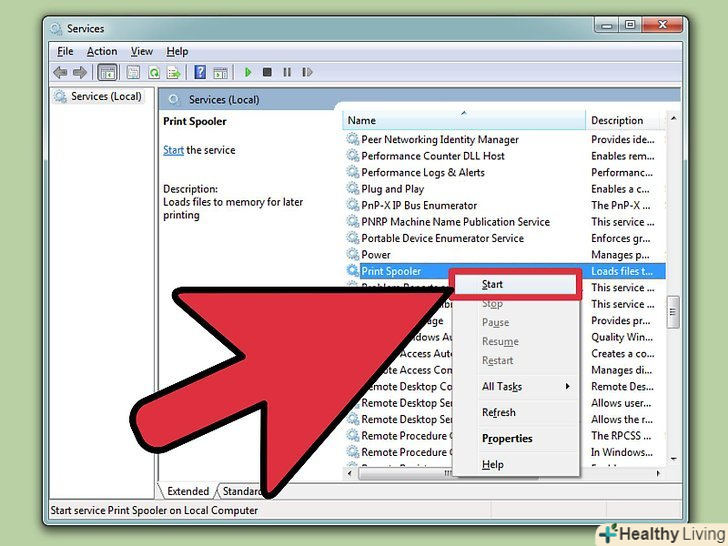Choose Start in the context menu
This screenshot has width=728, height=546.
(515, 284)
